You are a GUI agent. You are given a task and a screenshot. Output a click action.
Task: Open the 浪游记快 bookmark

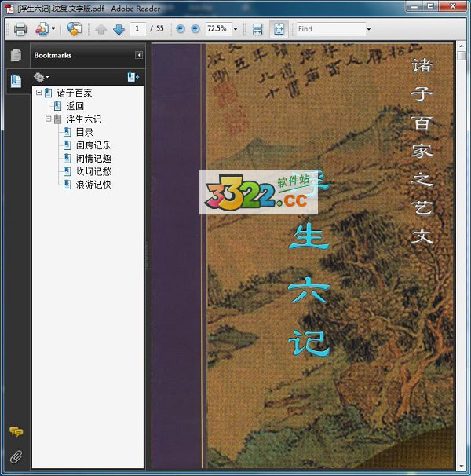93,185
